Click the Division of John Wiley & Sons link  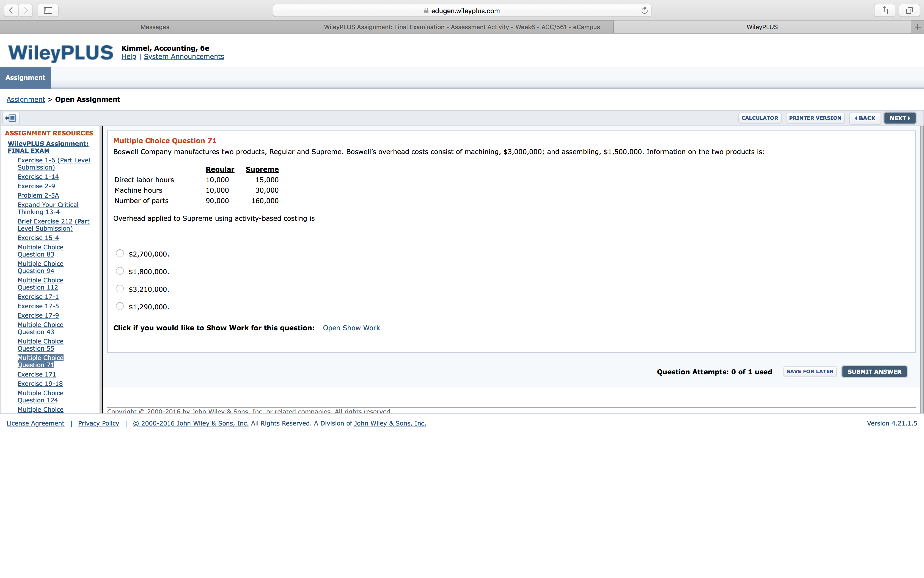[390, 423]
